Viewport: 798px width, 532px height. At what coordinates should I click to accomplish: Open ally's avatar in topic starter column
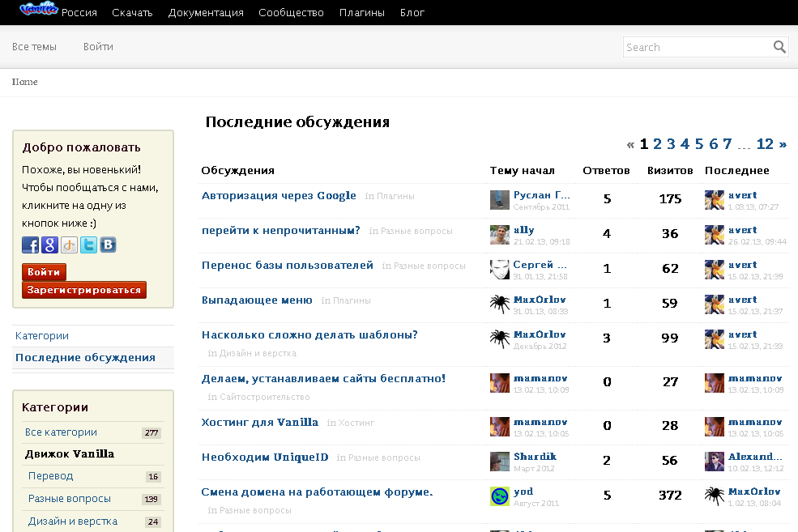[499, 235]
